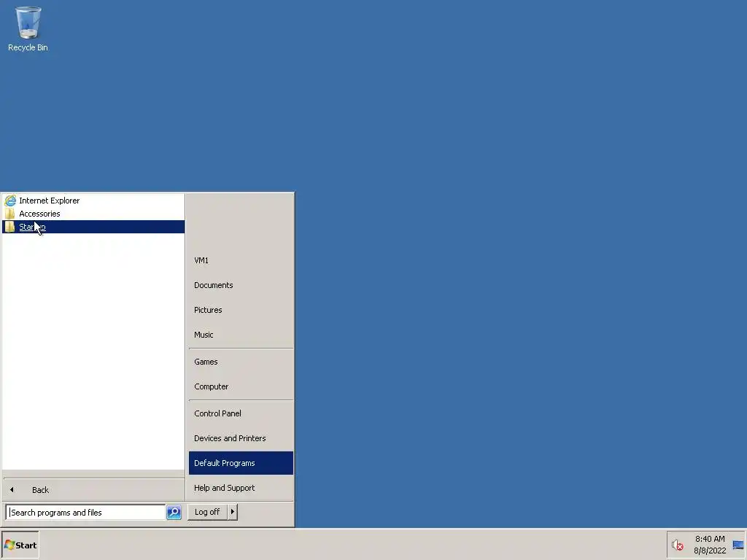Open Control Panel
The width and height of the screenshot is (747, 560).
click(x=241, y=413)
